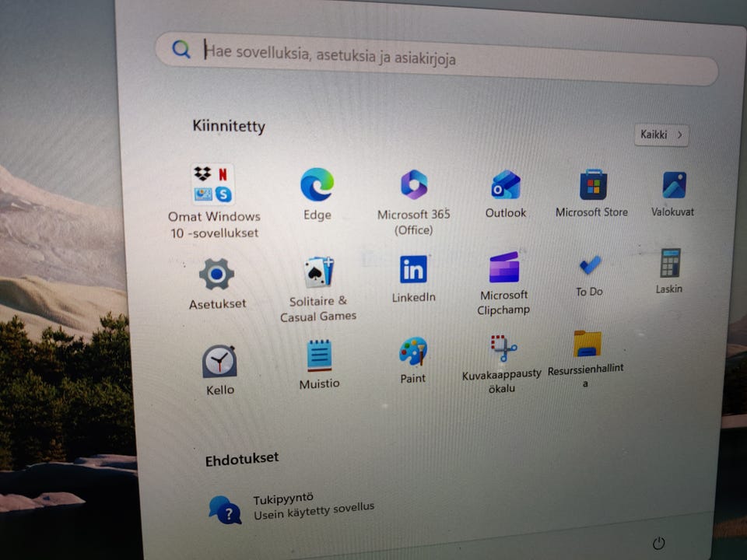The height and width of the screenshot is (560, 747).
Task: Open the Valokuvat photos app
Action: (672, 194)
